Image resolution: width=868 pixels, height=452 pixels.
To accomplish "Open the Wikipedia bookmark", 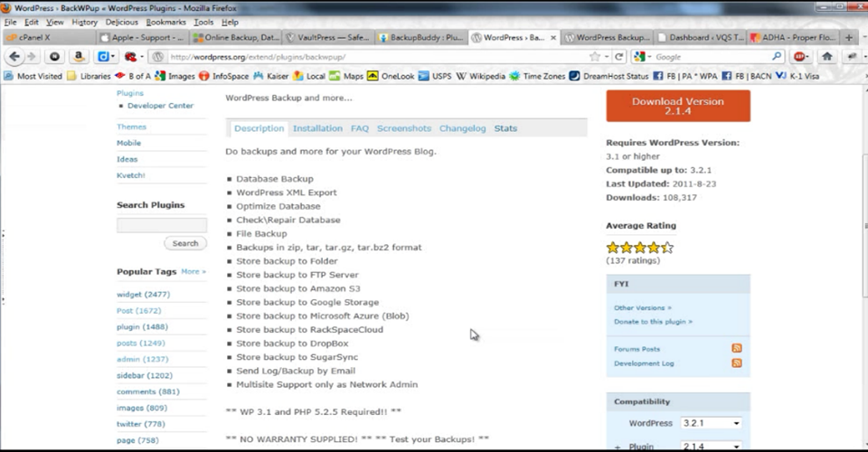I will 480,76.
